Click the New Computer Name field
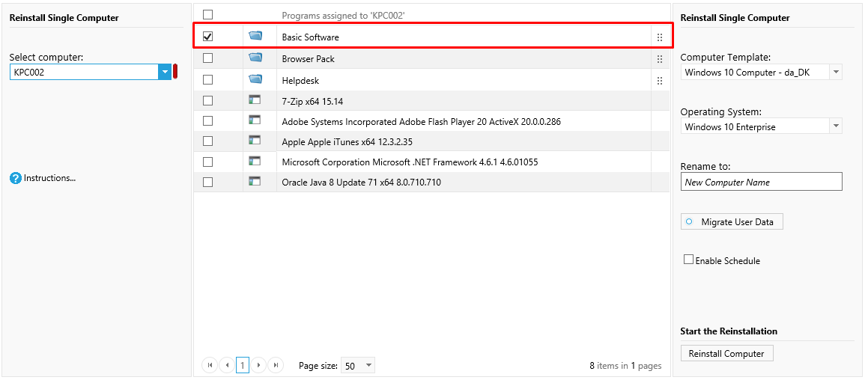 (761, 182)
